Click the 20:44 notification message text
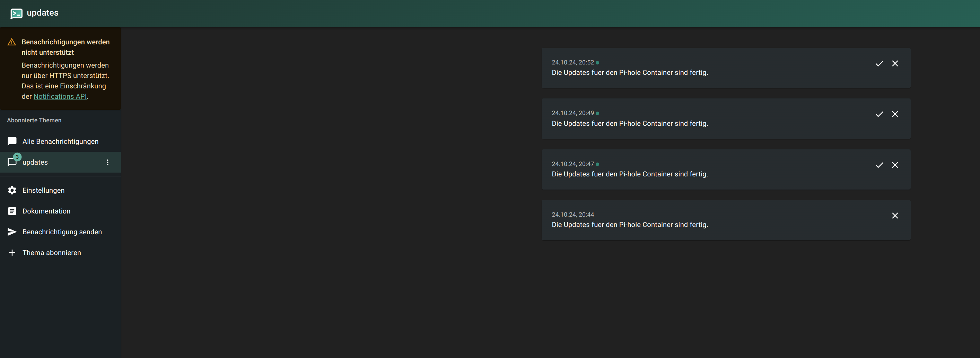The height and width of the screenshot is (358, 980). tap(630, 225)
